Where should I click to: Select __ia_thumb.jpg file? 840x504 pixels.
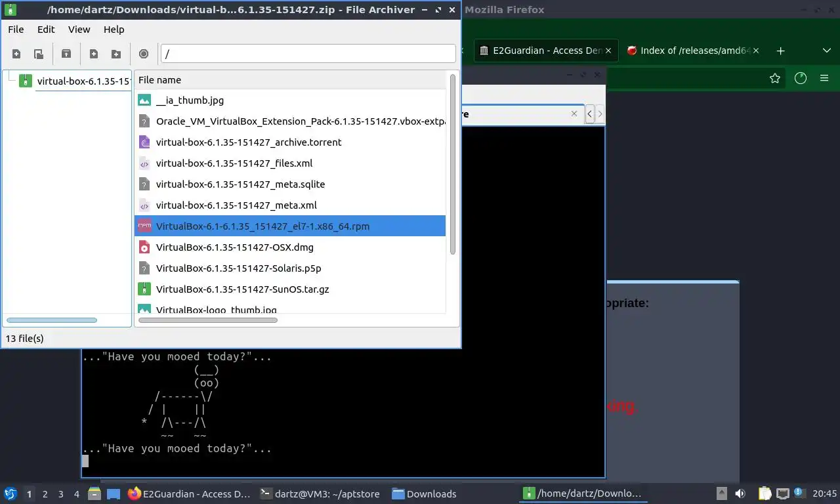pyautogui.click(x=290, y=100)
